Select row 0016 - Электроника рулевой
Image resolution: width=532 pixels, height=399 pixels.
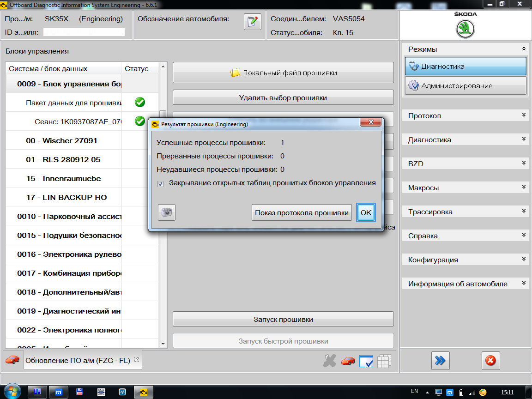82,254
